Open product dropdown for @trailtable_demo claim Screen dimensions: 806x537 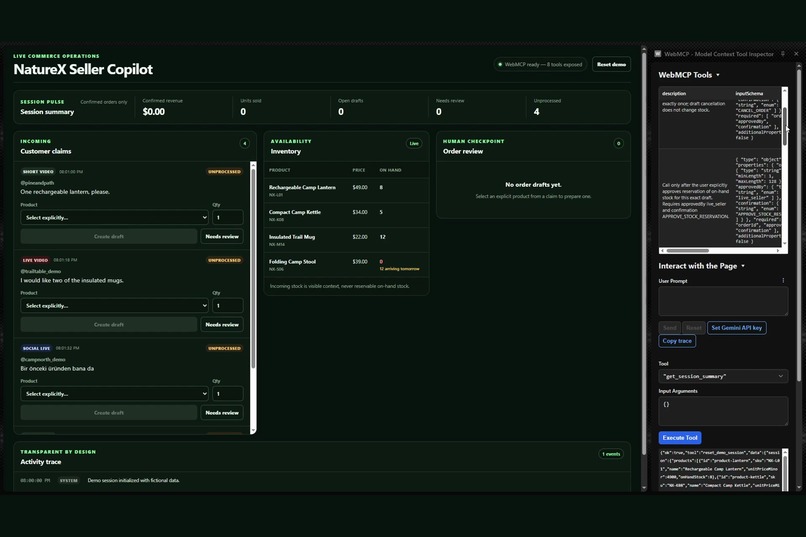point(115,306)
